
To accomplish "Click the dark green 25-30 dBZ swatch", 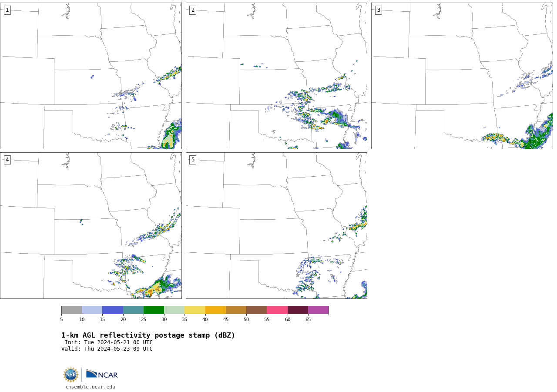I will [x=154, y=310].
